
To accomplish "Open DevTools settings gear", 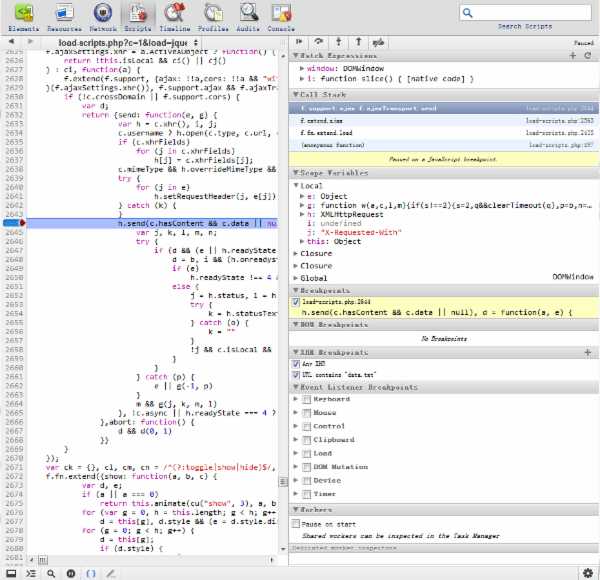I will 588,573.
